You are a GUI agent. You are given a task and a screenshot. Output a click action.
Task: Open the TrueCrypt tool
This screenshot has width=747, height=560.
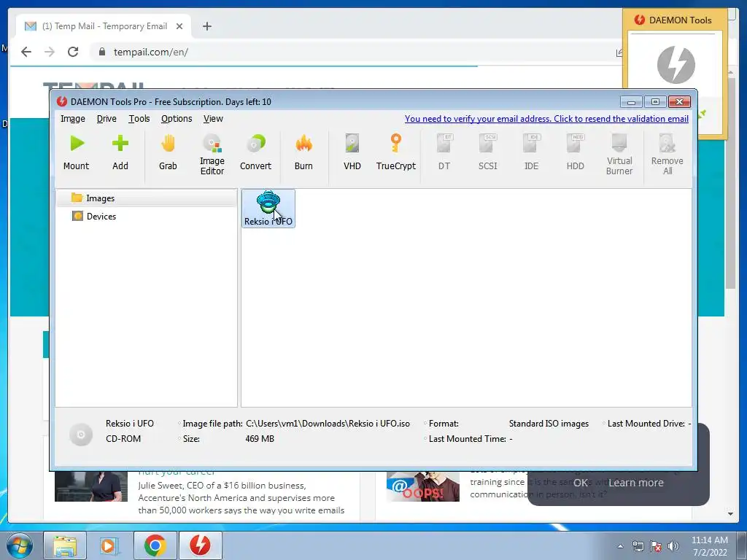click(x=396, y=152)
